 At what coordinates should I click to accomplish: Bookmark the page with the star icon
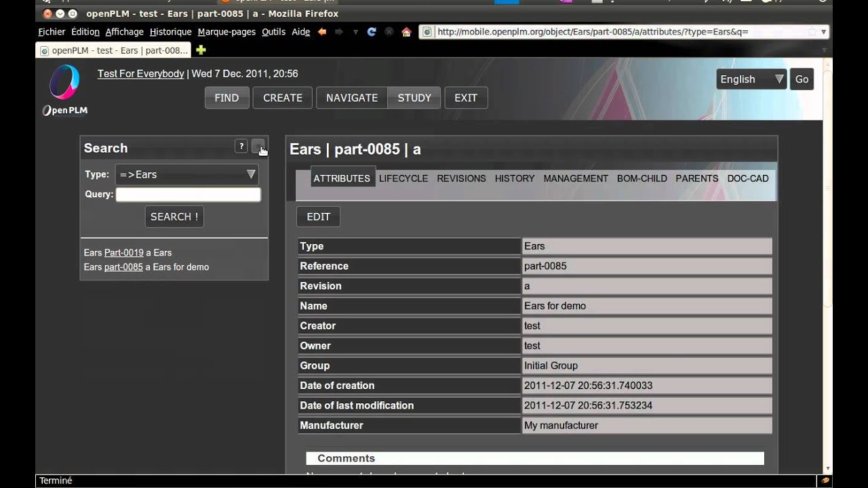point(812,32)
